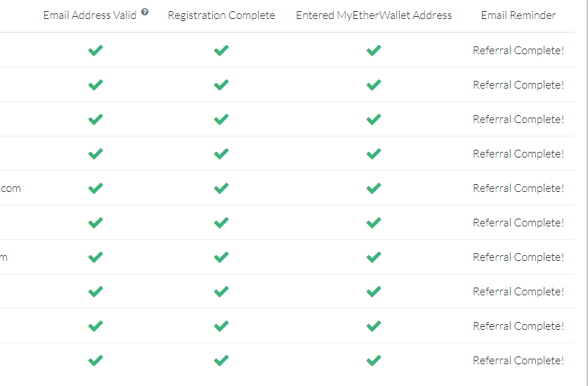This screenshot has width=588, height=386.
Task: Click the partially visible ".com" email text
Action: 11,188
